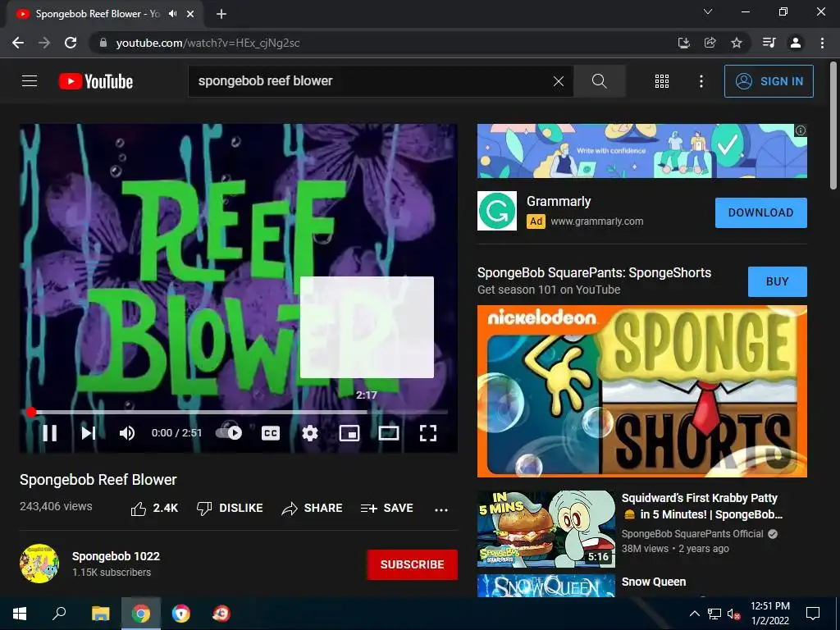Open SpongeBob SquarePants Official channel
Screen dimensions: 840x630
692,533
